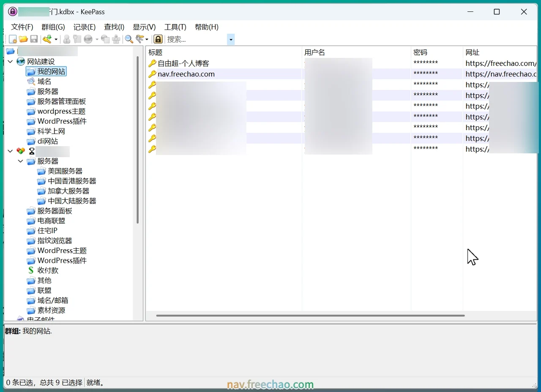Viewport: 541px width, 392px height.
Task: Select the 服务器管理面板 group
Action: click(62, 101)
